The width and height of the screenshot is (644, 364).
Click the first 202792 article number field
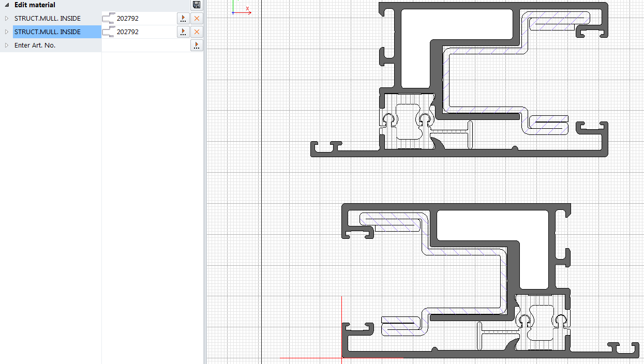point(145,19)
